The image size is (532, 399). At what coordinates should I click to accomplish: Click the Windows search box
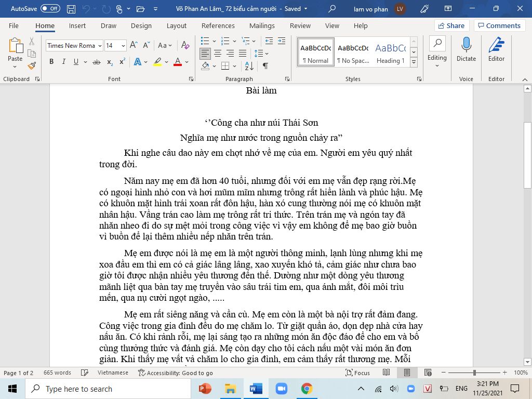(x=108, y=389)
